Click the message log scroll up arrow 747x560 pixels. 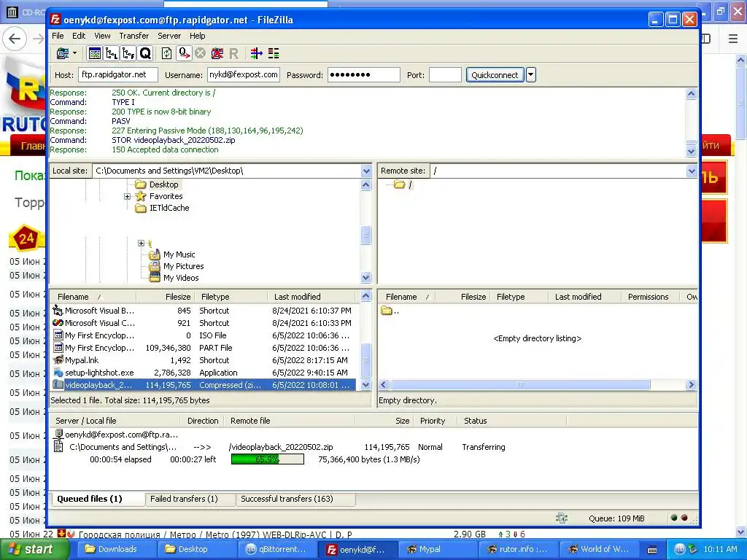[692, 93]
